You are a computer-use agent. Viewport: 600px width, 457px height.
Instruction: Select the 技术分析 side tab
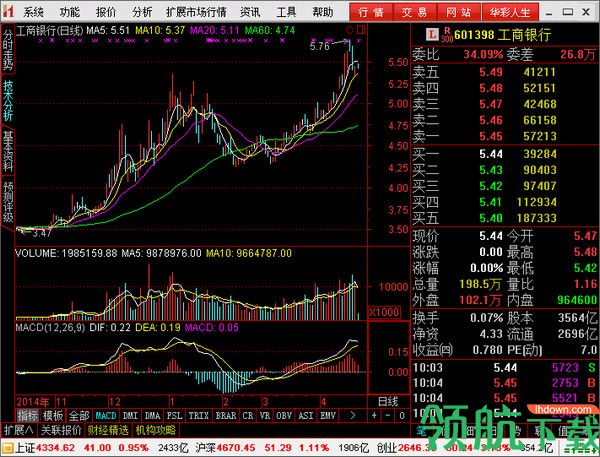[8, 100]
